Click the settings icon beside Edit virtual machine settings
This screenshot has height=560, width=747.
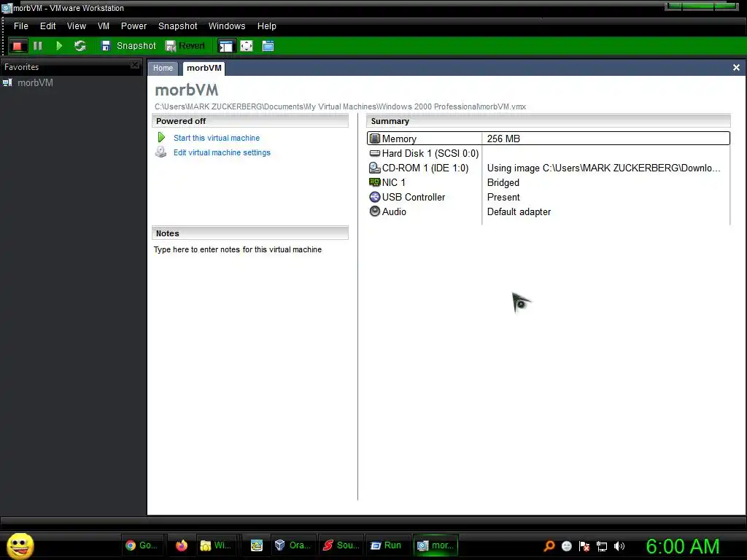[x=161, y=152]
